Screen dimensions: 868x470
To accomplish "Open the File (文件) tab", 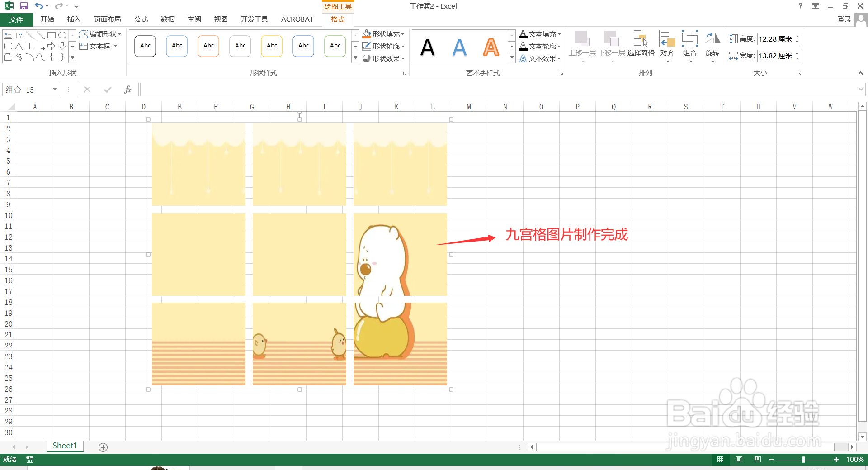I will click(16, 19).
